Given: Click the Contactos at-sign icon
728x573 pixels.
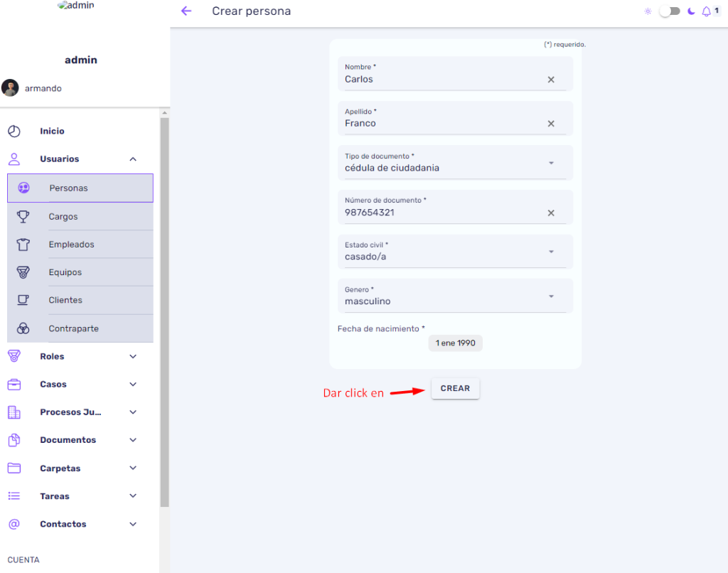Looking at the screenshot, I should point(14,524).
